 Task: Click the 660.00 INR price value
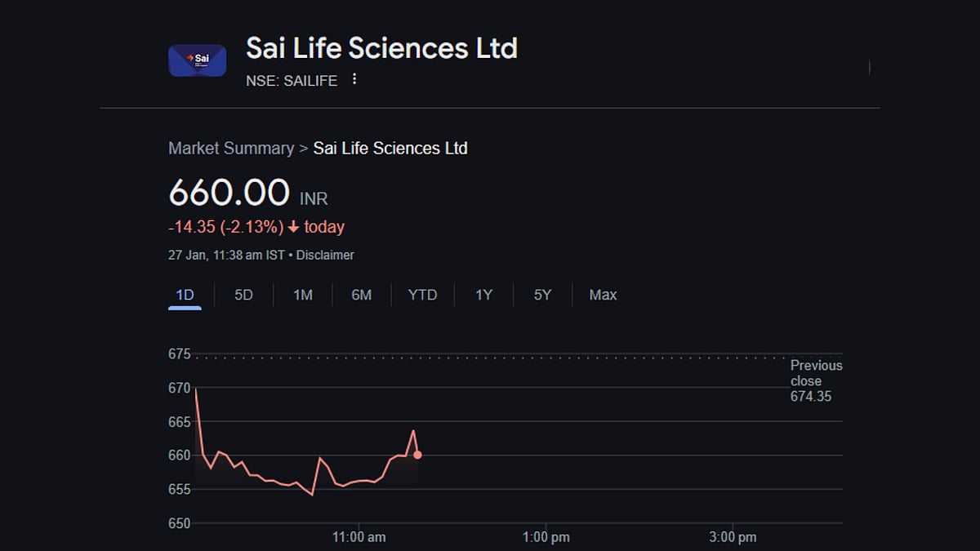[x=229, y=193]
